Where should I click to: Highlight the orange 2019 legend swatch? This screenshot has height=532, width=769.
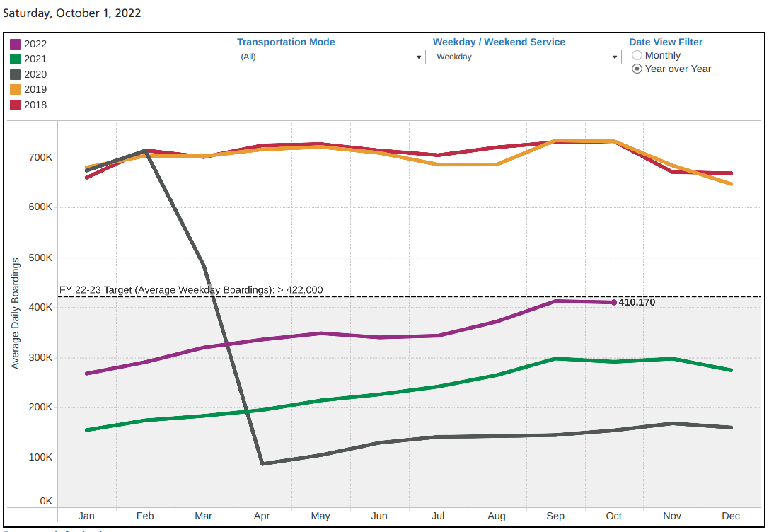click(16, 90)
